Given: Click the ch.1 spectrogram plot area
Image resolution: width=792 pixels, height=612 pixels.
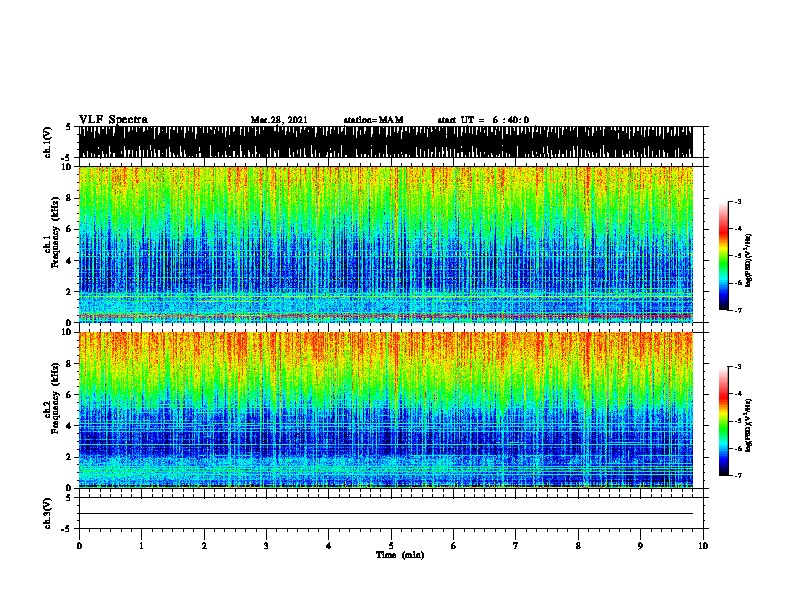Looking at the screenshot, I should click(x=385, y=244).
